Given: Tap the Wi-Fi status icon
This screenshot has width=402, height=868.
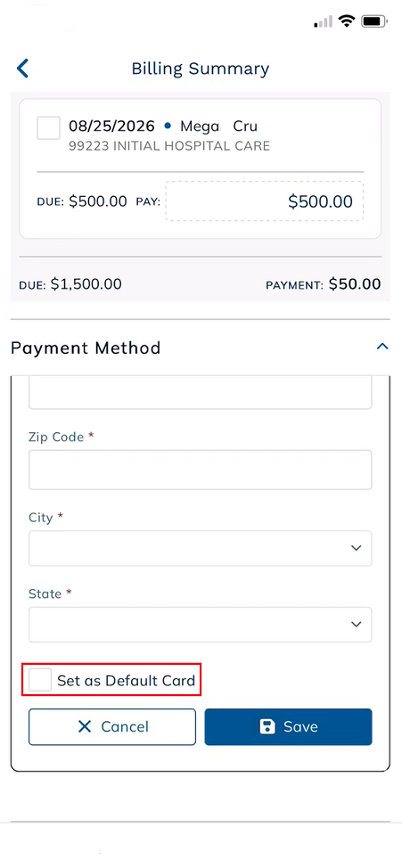Looking at the screenshot, I should (348, 21).
